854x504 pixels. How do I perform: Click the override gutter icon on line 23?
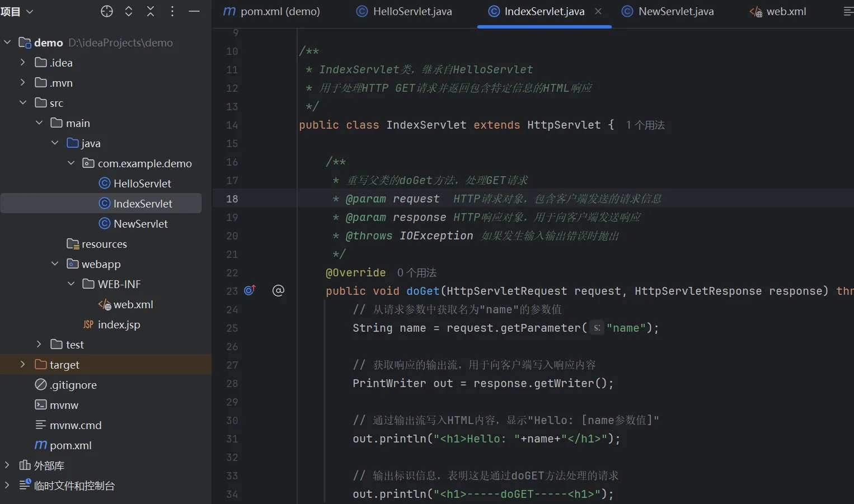(x=250, y=290)
